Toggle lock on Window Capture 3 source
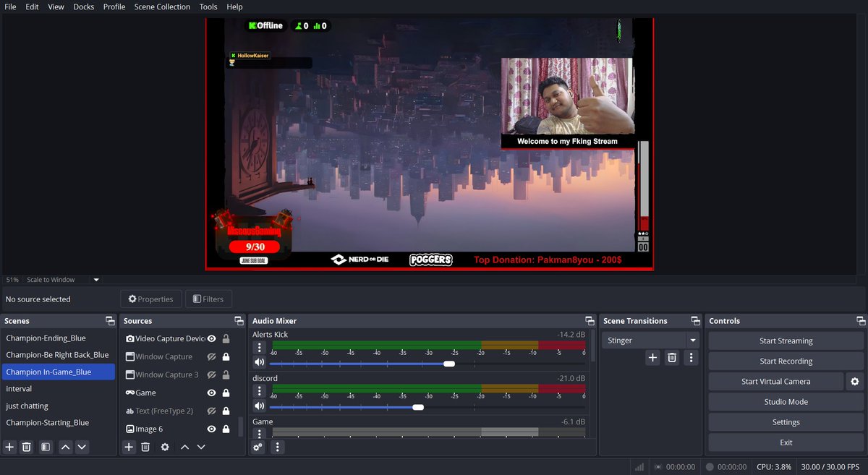Screen dimensions: 868x475 click(x=226, y=375)
